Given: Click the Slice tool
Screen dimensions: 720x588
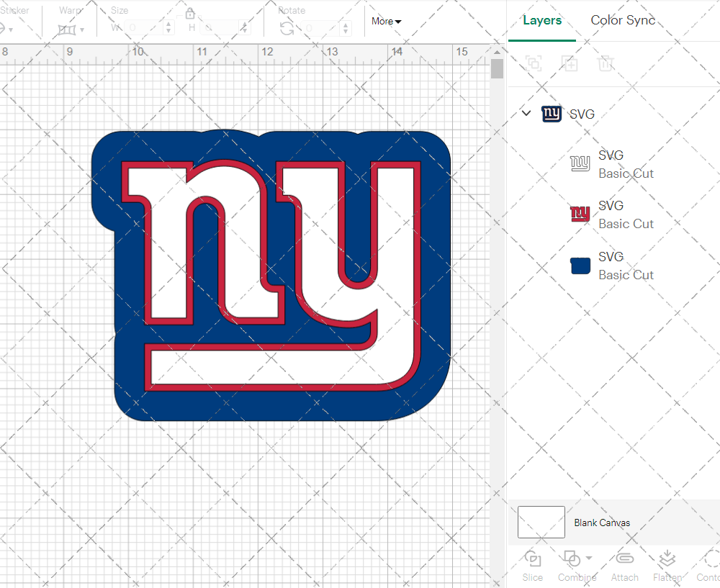Looking at the screenshot, I should coord(532,566).
